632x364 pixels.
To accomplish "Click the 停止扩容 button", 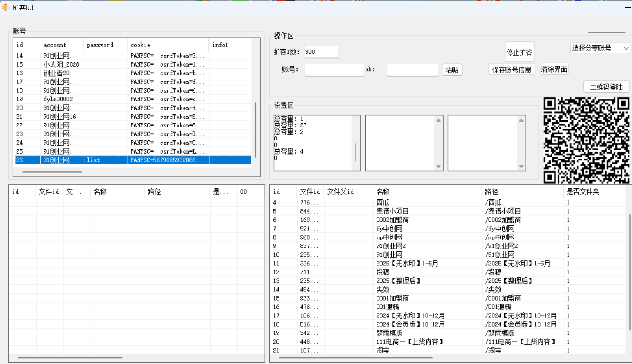I will [x=519, y=51].
